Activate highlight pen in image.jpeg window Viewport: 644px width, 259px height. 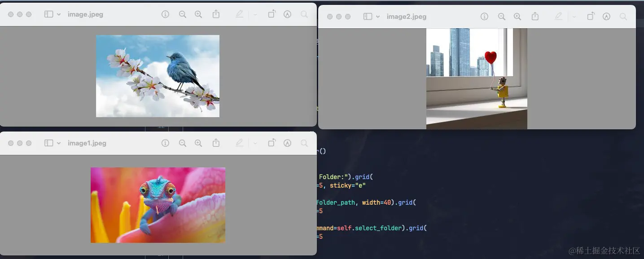point(239,14)
